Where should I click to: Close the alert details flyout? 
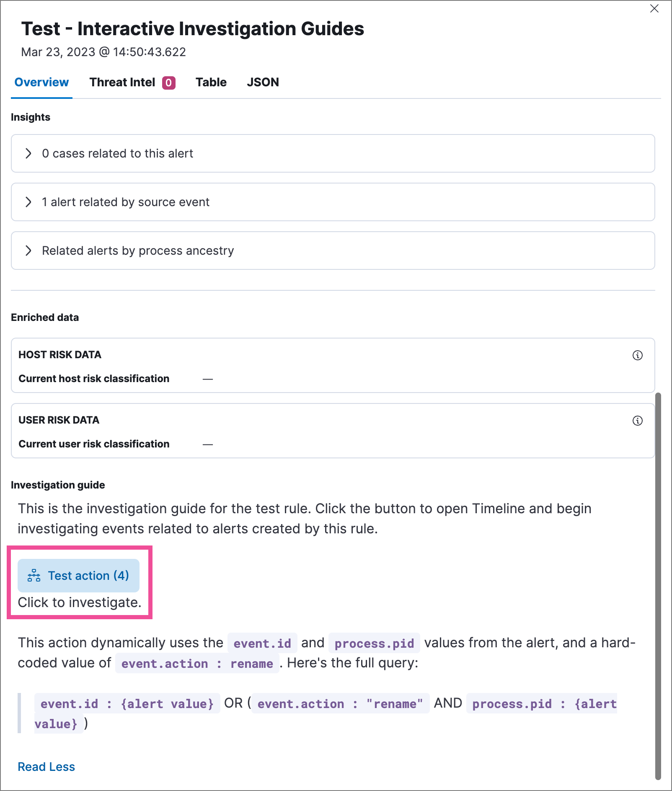[x=654, y=8]
